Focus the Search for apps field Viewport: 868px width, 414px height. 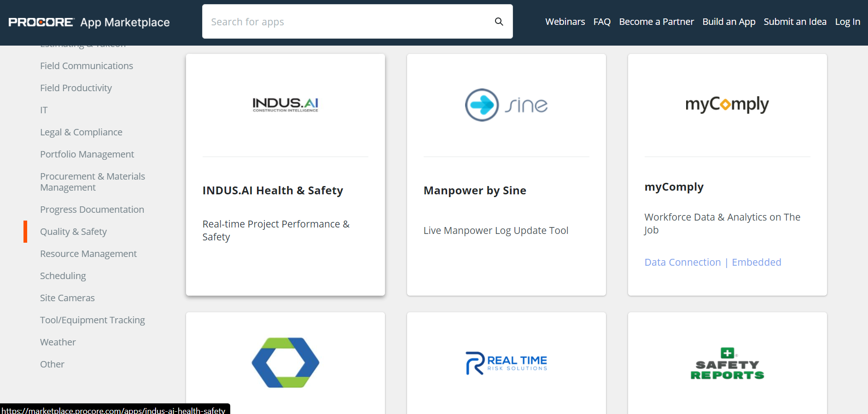pyautogui.click(x=348, y=22)
